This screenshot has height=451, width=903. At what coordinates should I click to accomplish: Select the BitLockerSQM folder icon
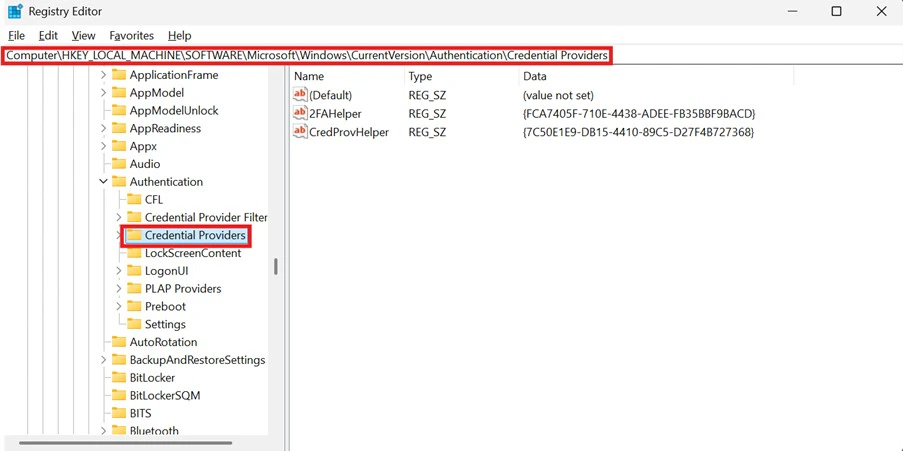coord(119,396)
